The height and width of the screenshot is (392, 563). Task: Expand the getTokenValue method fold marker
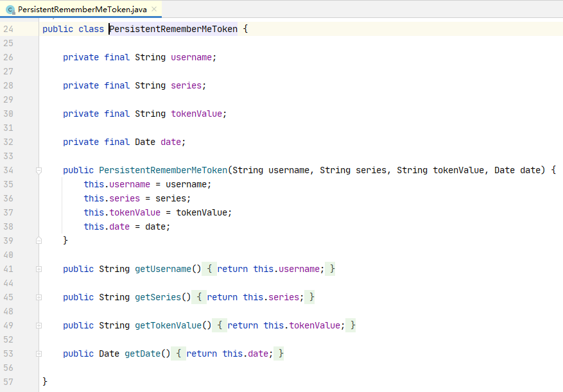(39, 325)
